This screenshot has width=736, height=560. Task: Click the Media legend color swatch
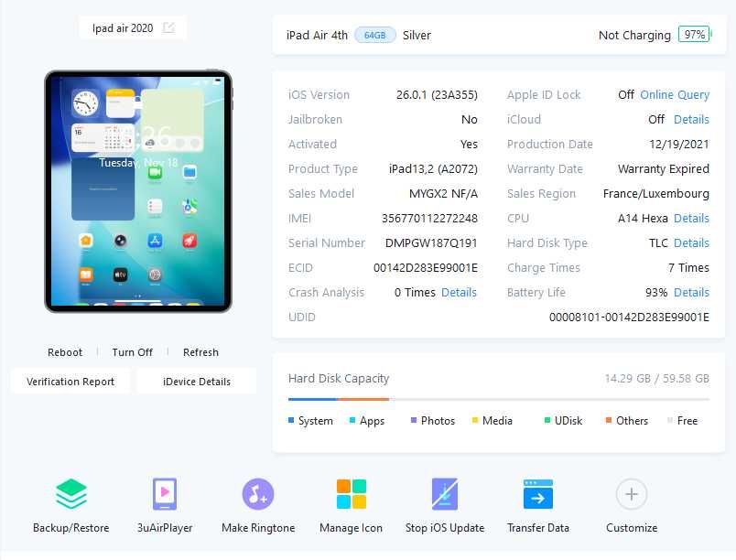click(475, 420)
